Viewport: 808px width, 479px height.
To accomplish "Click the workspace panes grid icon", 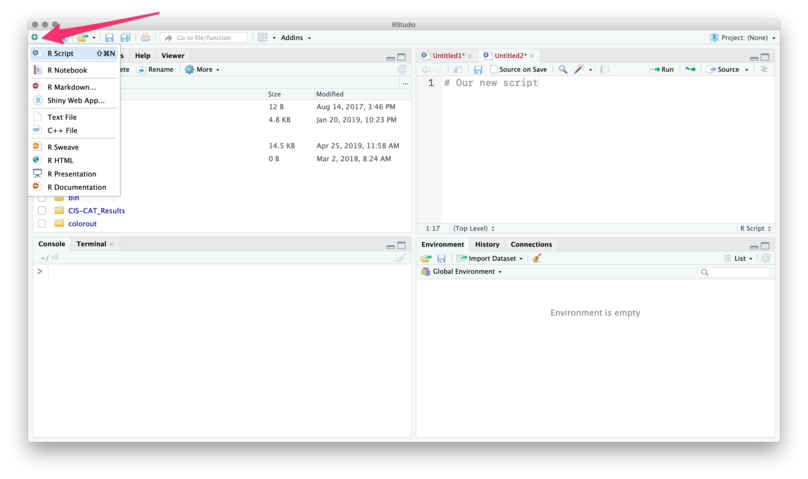I will pos(263,38).
